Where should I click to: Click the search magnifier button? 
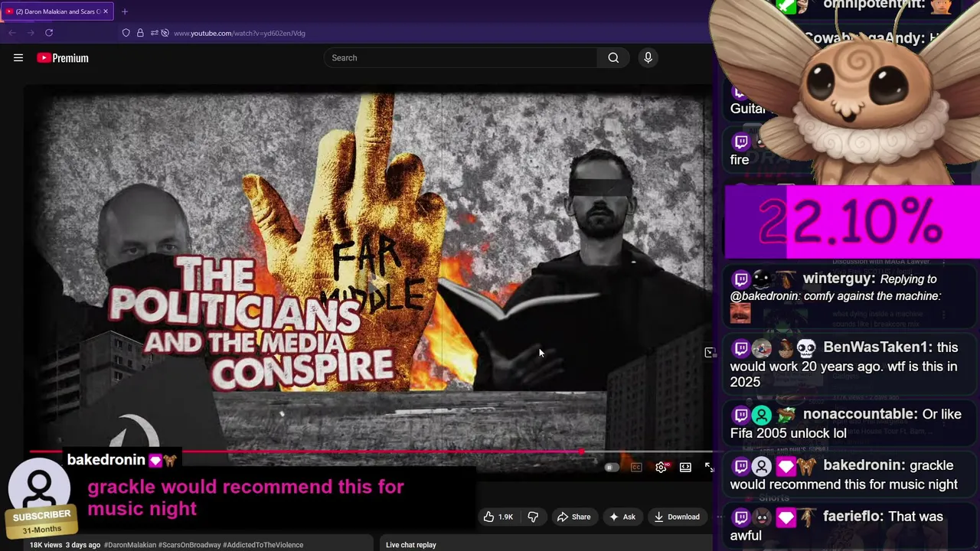click(613, 57)
